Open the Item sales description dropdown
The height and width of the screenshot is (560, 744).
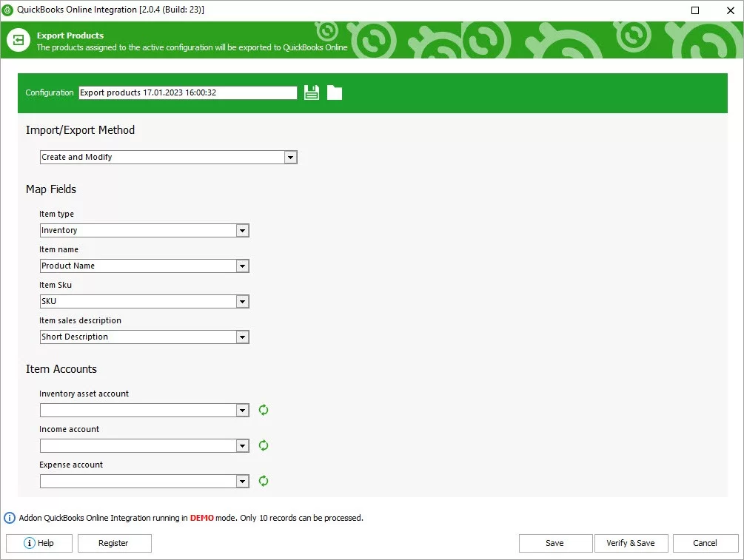pos(242,337)
